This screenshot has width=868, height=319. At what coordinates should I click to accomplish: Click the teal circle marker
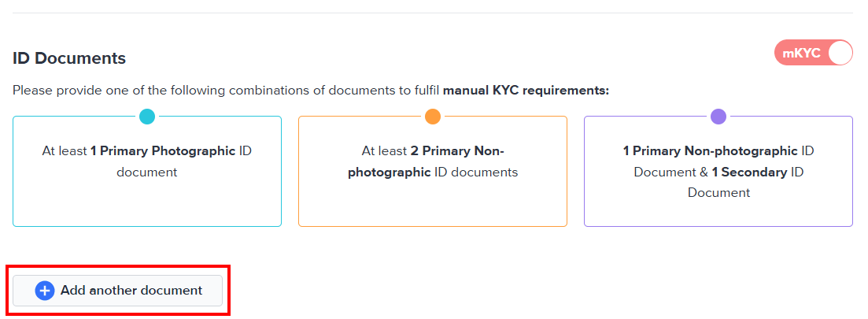point(147,117)
